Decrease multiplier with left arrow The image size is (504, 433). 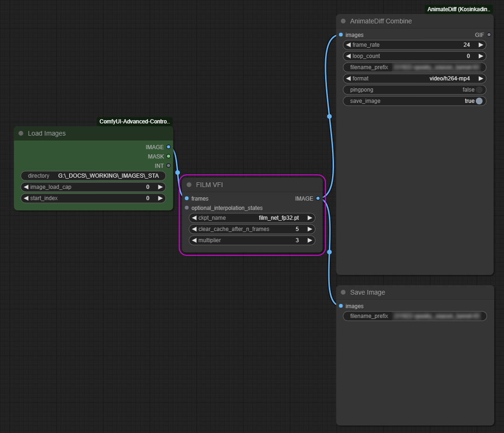pyautogui.click(x=194, y=240)
